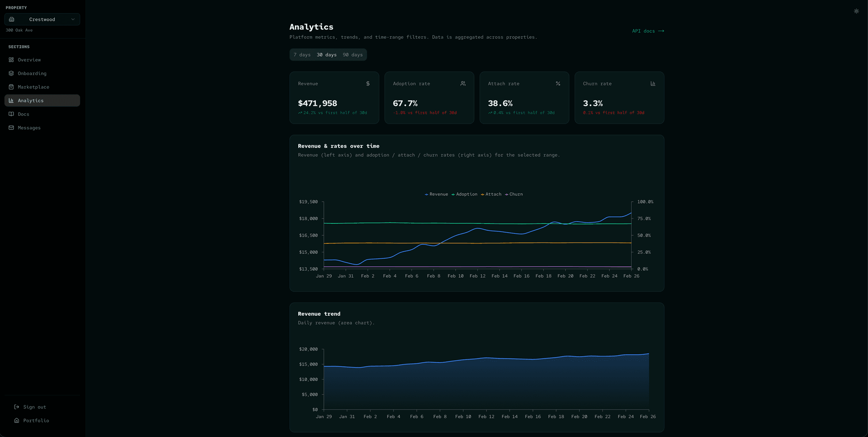The height and width of the screenshot is (437, 868).
Task: Click the Revenue card dollar icon
Action: coord(368,84)
